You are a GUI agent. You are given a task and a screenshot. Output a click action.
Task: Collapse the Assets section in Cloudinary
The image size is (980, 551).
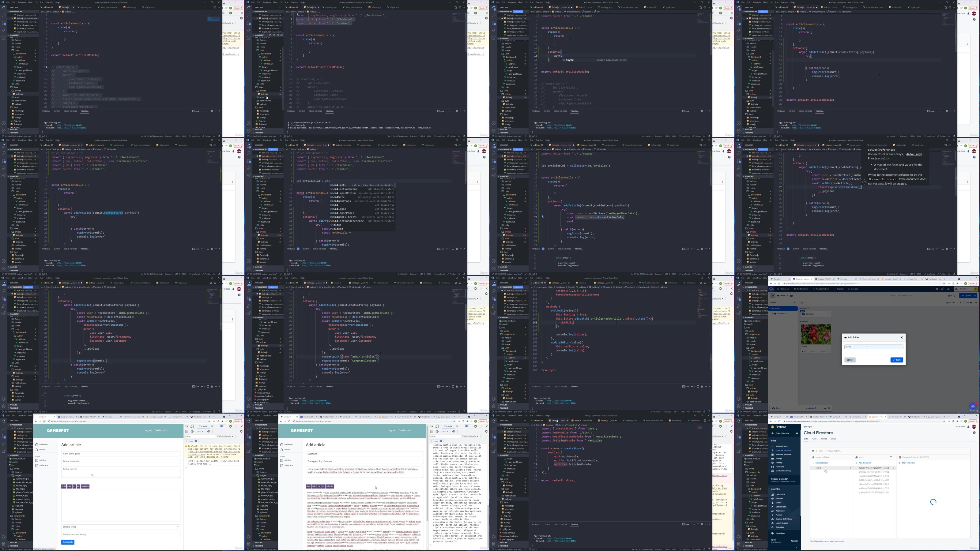tap(801, 322)
